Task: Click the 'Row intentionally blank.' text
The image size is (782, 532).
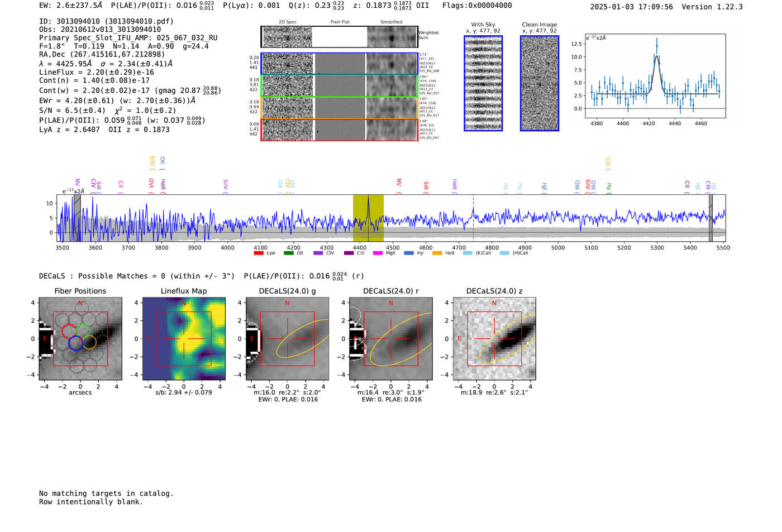Action: point(91,502)
